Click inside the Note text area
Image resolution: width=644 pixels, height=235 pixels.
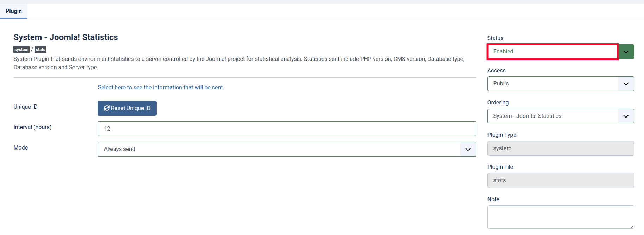[x=560, y=217]
